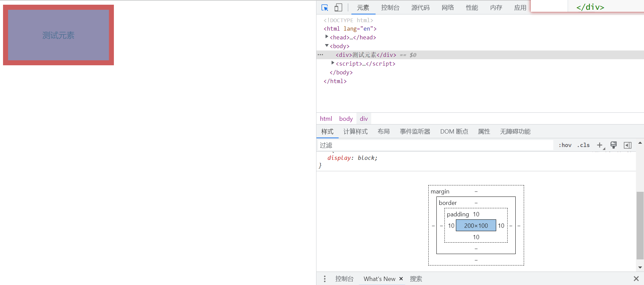This screenshot has height=285, width=644.
Task: Click html breadcrumb item
Action: pyautogui.click(x=326, y=118)
